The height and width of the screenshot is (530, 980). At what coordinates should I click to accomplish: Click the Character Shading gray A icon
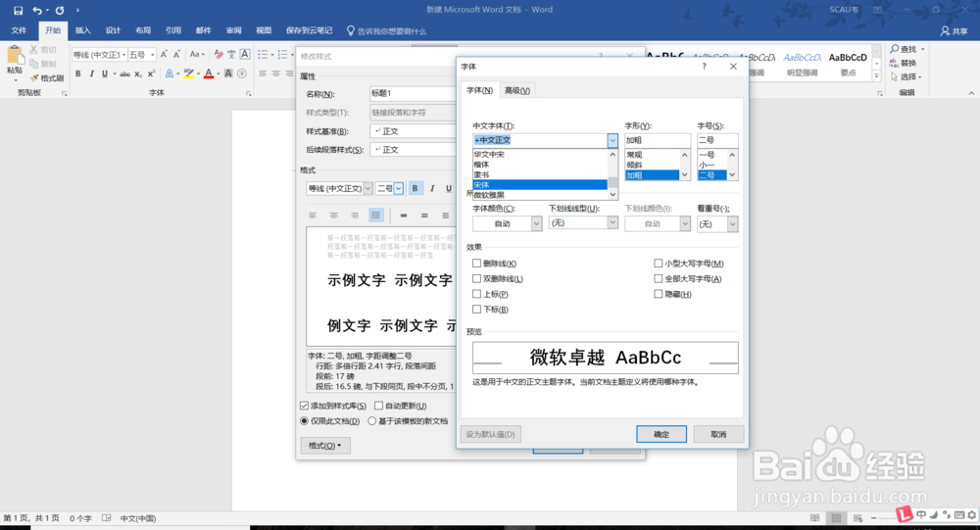(228, 73)
